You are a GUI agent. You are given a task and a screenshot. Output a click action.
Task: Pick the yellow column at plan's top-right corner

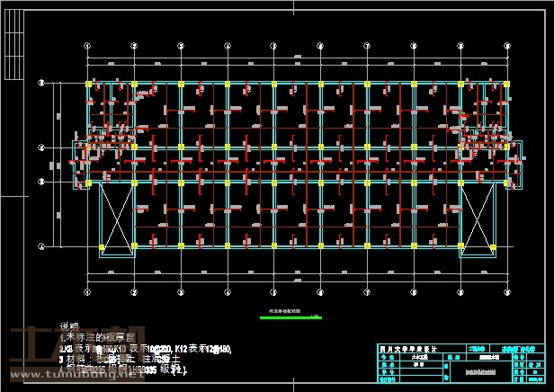pyautogui.click(x=504, y=84)
